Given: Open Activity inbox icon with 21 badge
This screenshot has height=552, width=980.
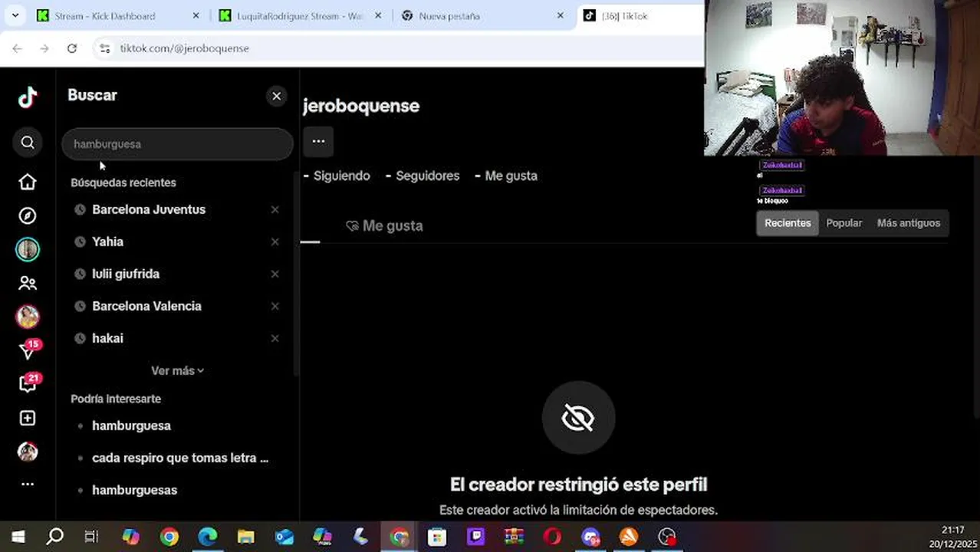Looking at the screenshot, I should click(x=28, y=383).
